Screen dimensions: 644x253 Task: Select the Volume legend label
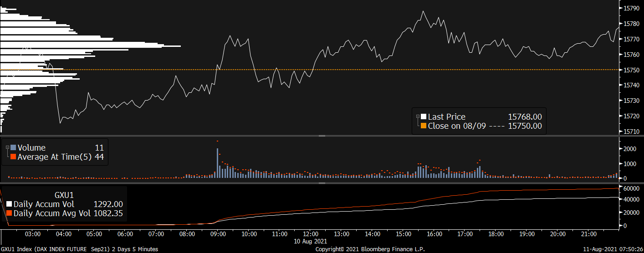(x=31, y=147)
